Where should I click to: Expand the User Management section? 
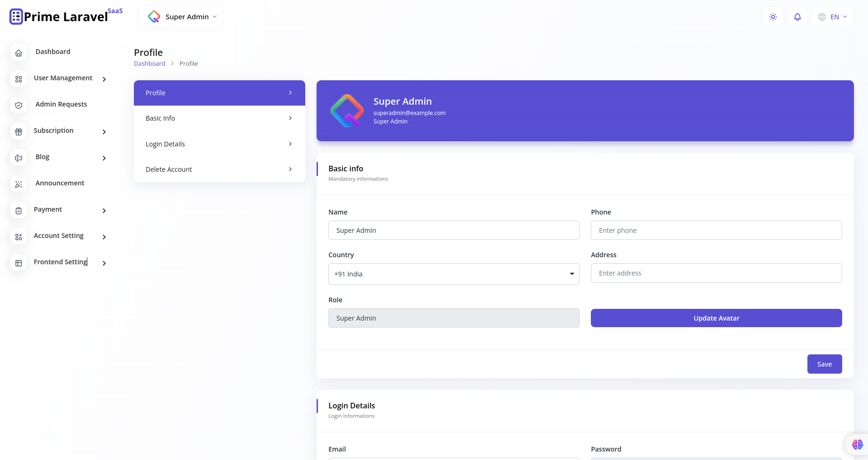[63, 78]
